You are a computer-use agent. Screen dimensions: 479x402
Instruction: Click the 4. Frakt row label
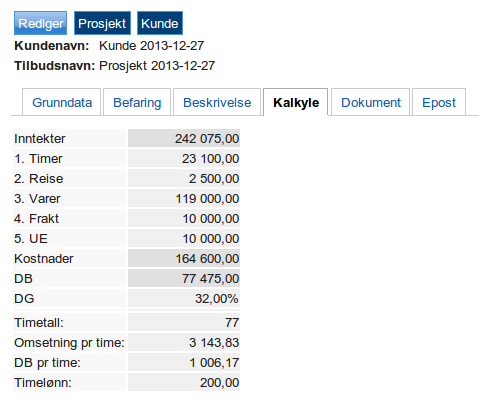tap(36, 219)
